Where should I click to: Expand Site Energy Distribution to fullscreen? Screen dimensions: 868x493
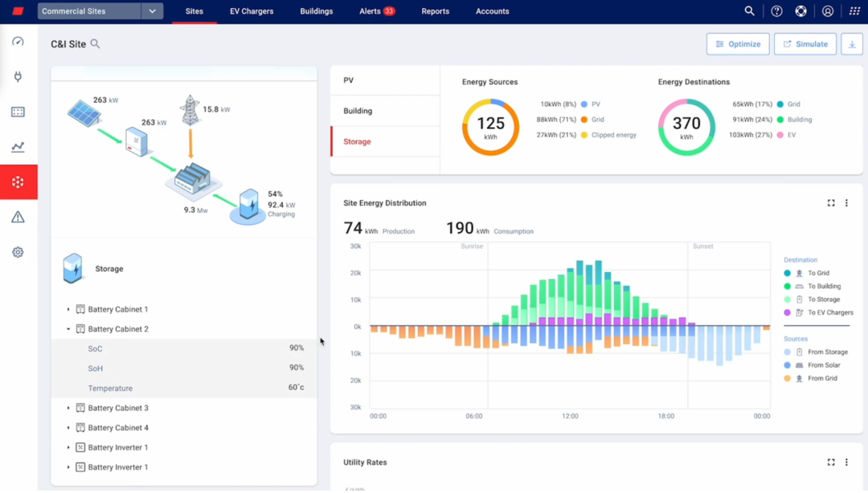point(831,203)
